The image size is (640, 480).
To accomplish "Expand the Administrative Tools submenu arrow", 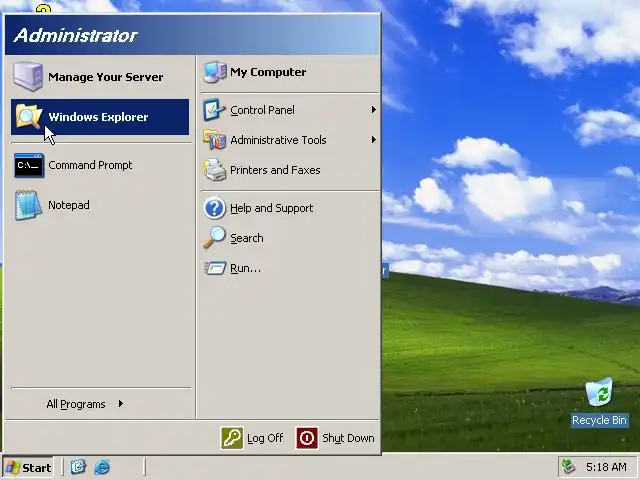I will click(x=373, y=140).
